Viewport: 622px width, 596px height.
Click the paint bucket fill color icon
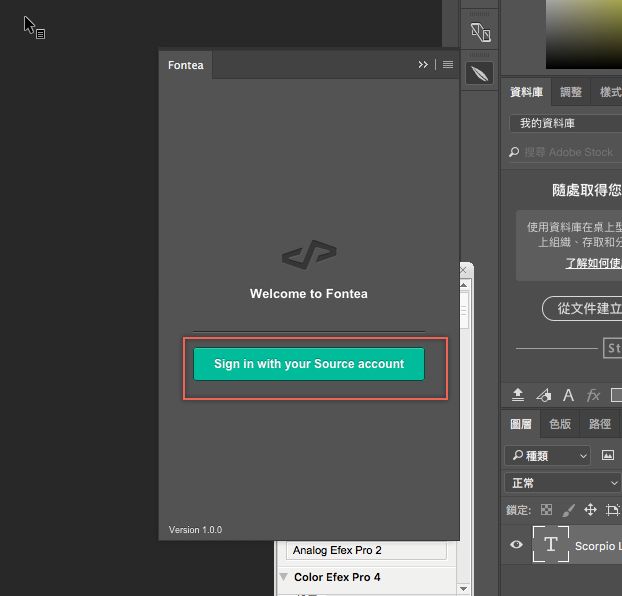coord(543,395)
